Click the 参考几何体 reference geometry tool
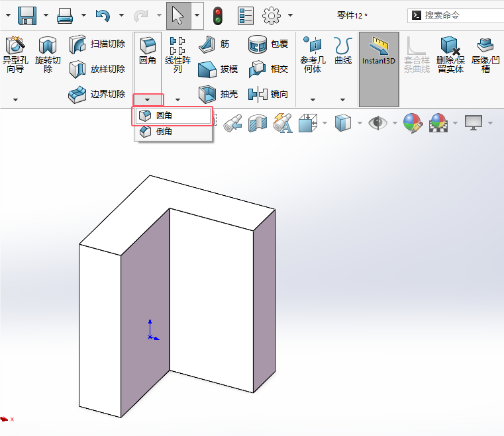Image resolution: width=504 pixels, height=436 pixels. (313, 54)
